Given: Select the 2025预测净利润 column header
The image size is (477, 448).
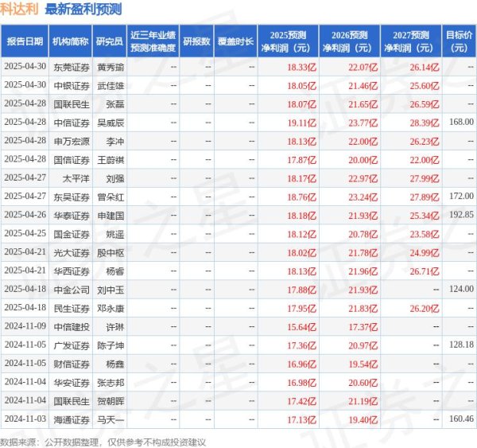Looking at the screenshot, I should [x=288, y=41].
